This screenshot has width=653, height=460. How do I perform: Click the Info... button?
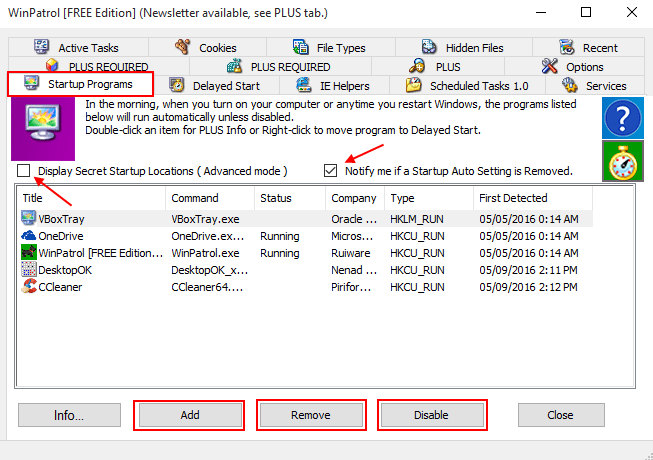coord(69,415)
